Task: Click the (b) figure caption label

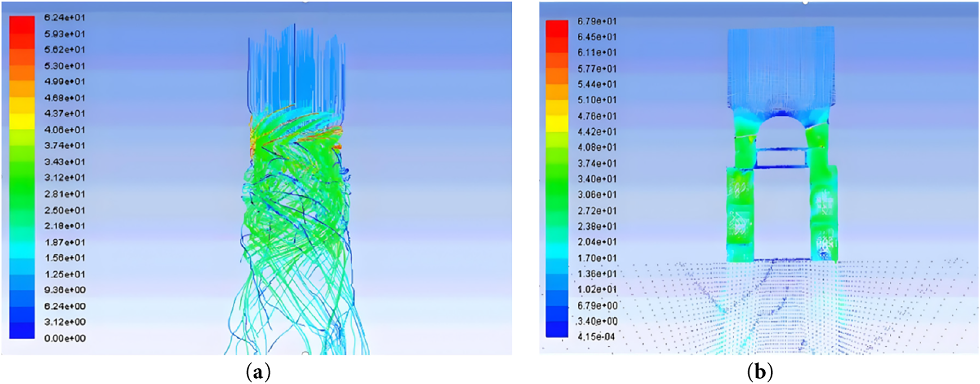Action: 760,372
